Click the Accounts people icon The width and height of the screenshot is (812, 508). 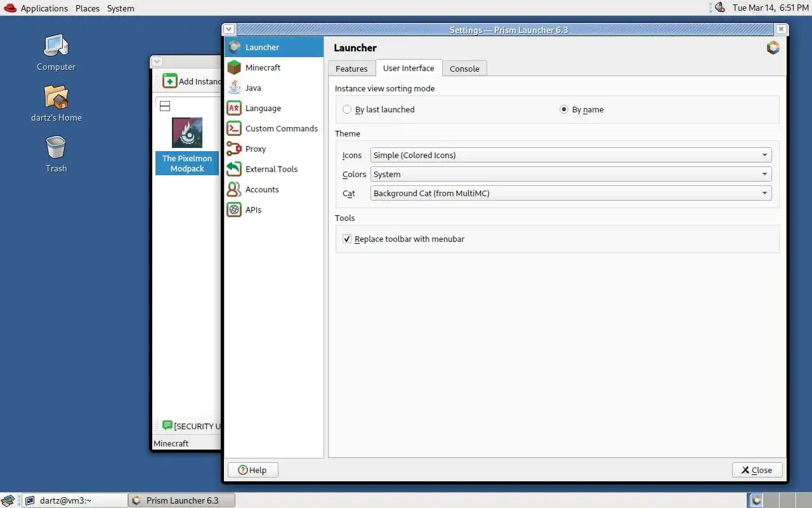(x=235, y=189)
